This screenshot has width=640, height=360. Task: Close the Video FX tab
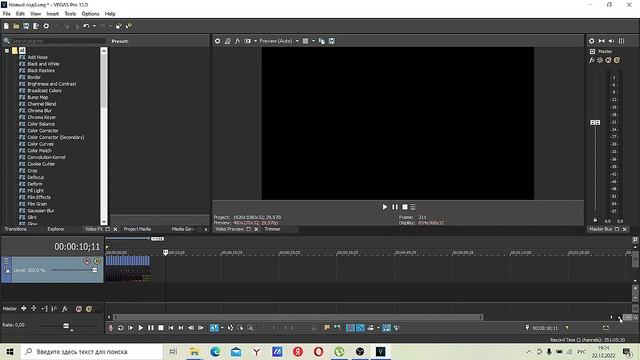[x=115, y=229]
